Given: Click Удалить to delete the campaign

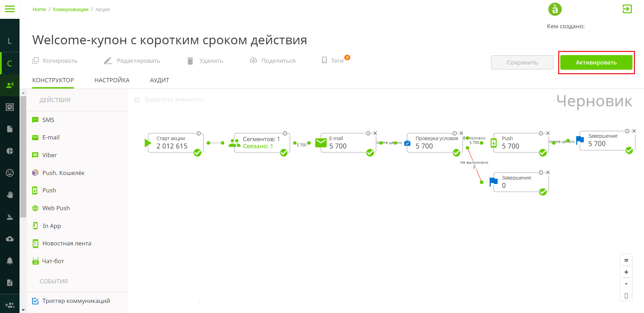Looking at the screenshot, I should coord(205,61).
